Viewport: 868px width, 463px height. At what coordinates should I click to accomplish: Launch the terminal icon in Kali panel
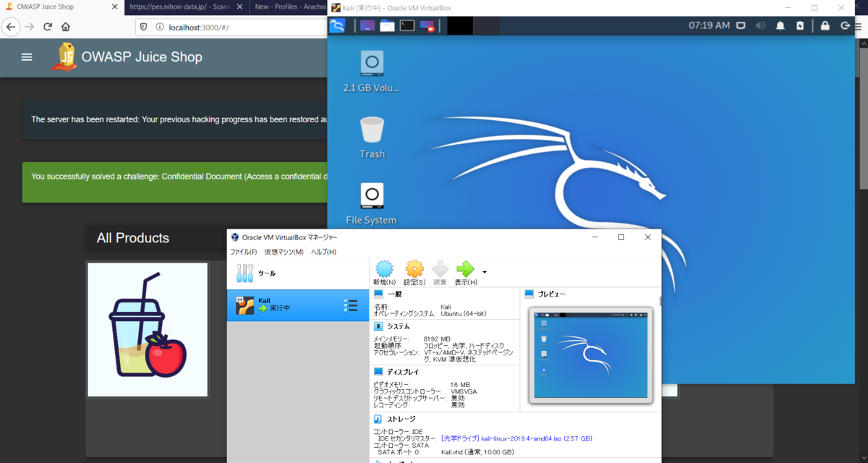[407, 25]
